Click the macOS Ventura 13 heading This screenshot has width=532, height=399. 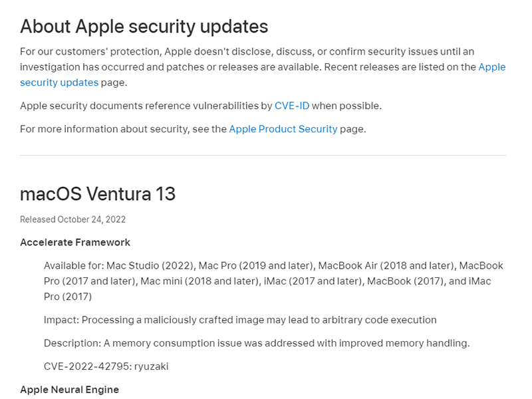[98, 194]
